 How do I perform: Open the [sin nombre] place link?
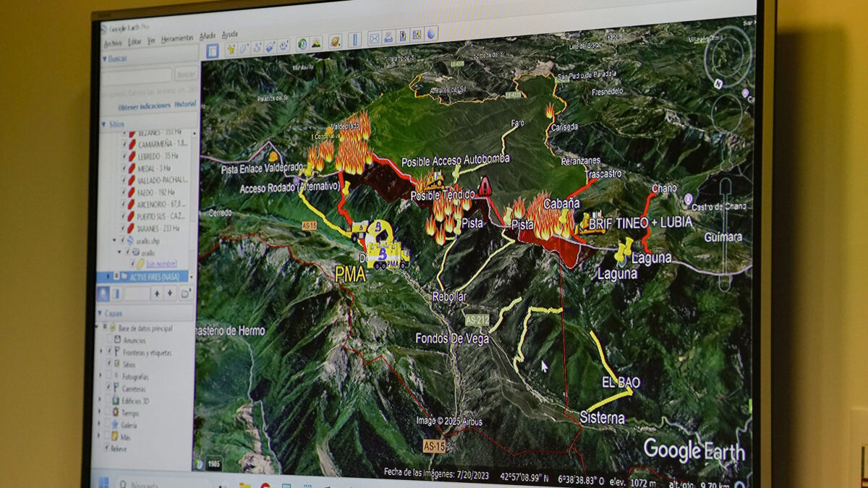click(x=161, y=263)
